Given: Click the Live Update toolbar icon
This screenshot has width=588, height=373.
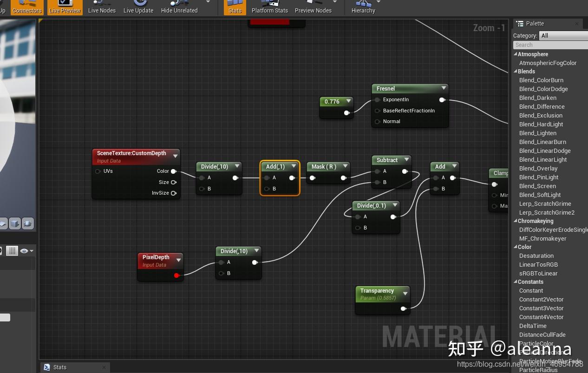Looking at the screenshot, I should click(x=138, y=7).
